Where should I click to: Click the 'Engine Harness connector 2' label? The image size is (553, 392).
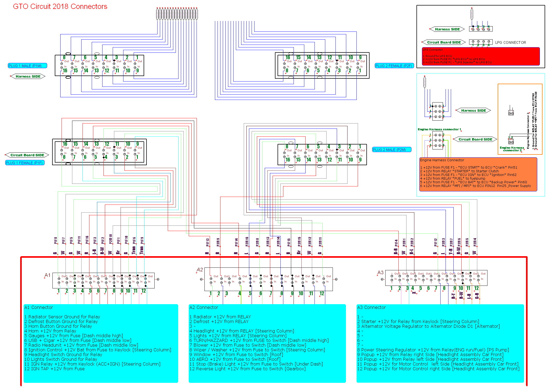[512, 149]
